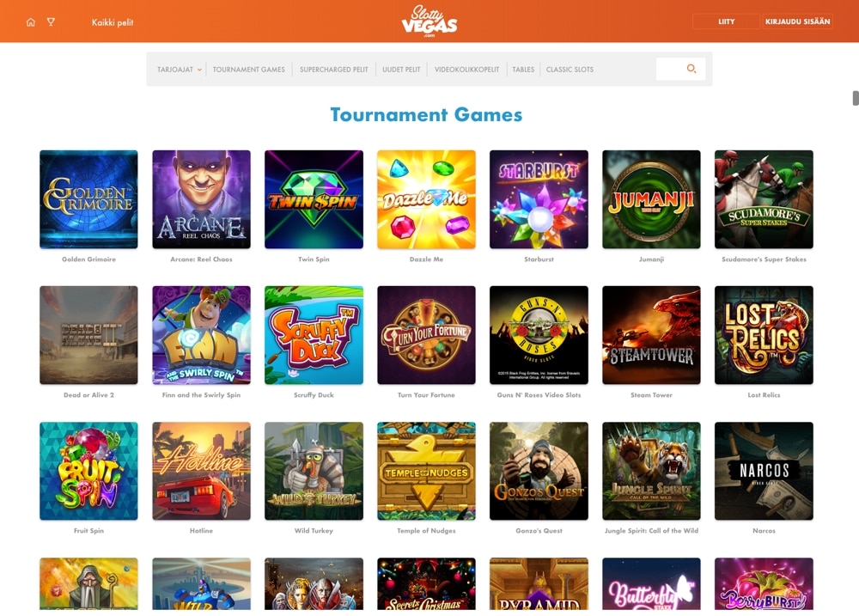Expand the Tarjoajat dropdown
The image size is (859, 616).
(x=180, y=70)
